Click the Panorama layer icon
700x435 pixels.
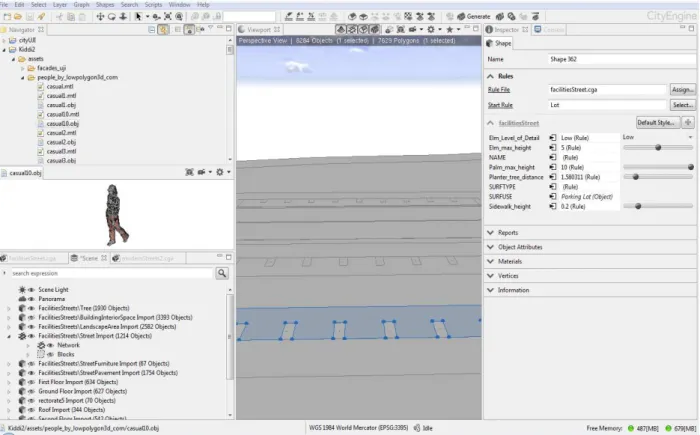click(22, 299)
